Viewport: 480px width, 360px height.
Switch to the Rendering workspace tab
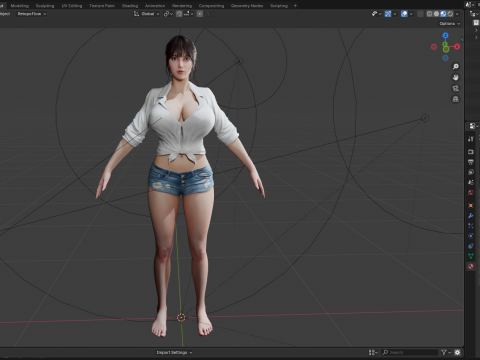point(182,6)
